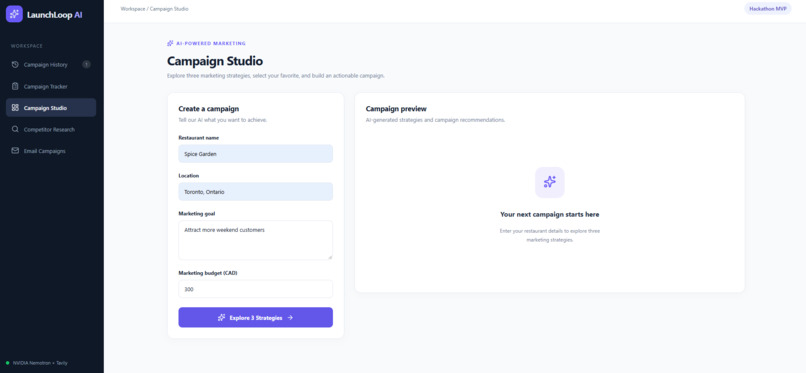Open Campaign Tracker in sidebar

point(51,86)
